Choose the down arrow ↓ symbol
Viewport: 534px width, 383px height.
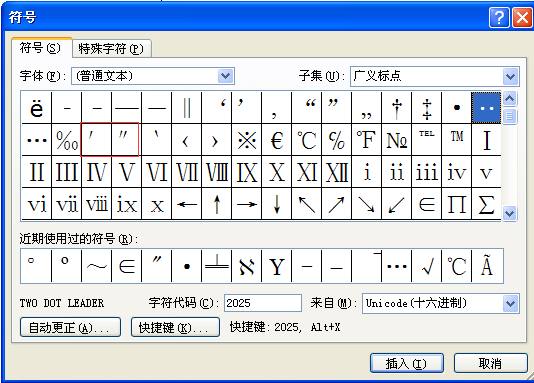click(277, 204)
